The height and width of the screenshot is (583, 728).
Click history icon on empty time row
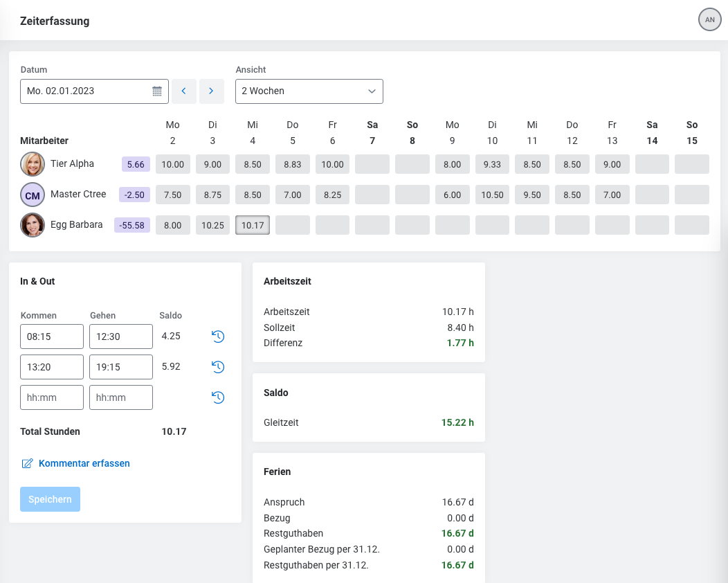coord(218,397)
